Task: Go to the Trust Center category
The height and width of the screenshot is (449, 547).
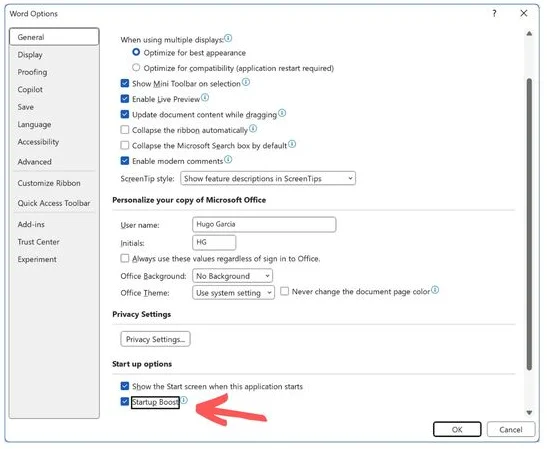Action: tap(39, 242)
